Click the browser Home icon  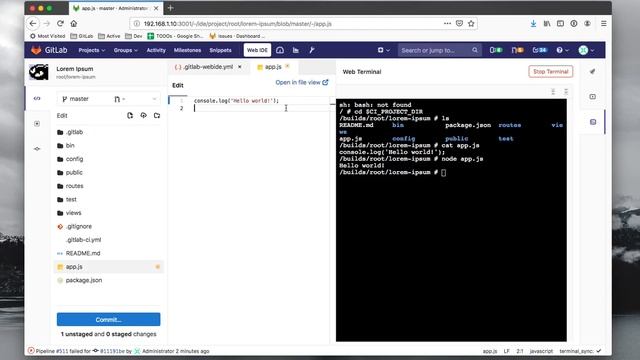tap(73, 24)
